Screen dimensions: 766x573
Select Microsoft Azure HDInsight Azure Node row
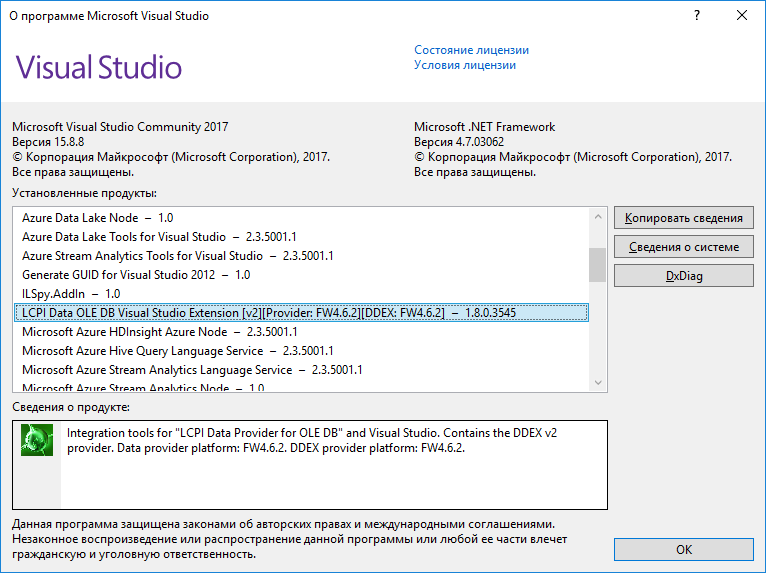pos(301,332)
